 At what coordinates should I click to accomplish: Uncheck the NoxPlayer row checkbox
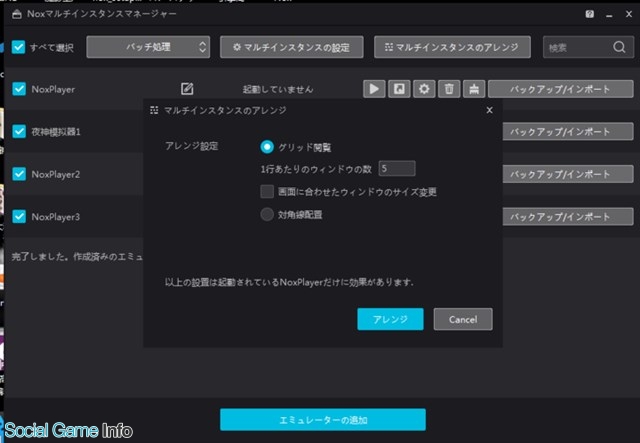click(19, 89)
